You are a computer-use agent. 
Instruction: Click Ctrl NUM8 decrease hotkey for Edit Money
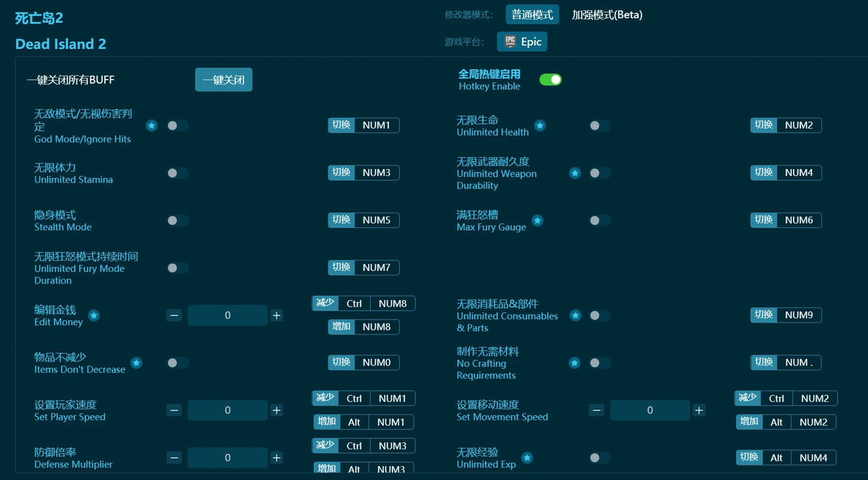(363, 304)
